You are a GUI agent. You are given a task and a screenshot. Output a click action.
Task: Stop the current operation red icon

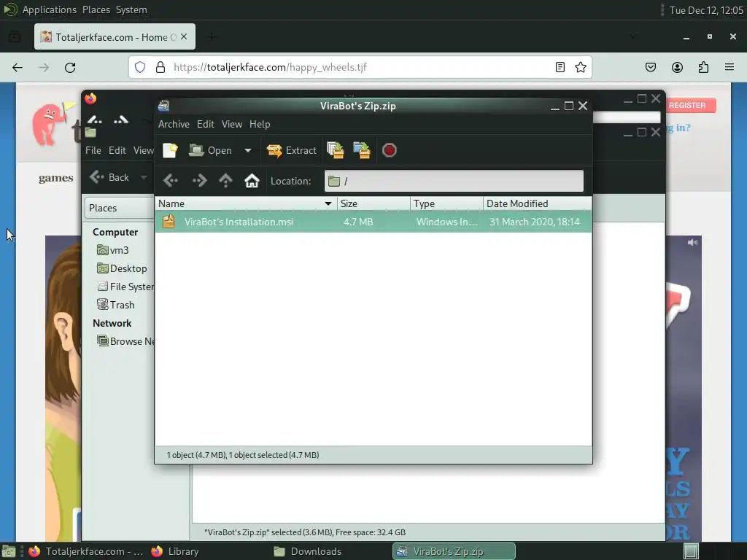[390, 150]
